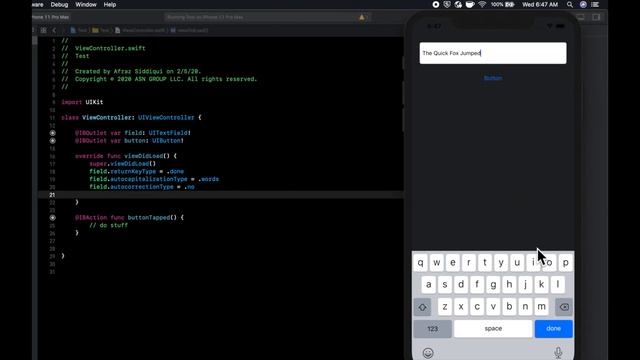Click the globe status icon in menu bar
Image resolution: width=640 pixels, height=360 pixels.
[x=458, y=4]
